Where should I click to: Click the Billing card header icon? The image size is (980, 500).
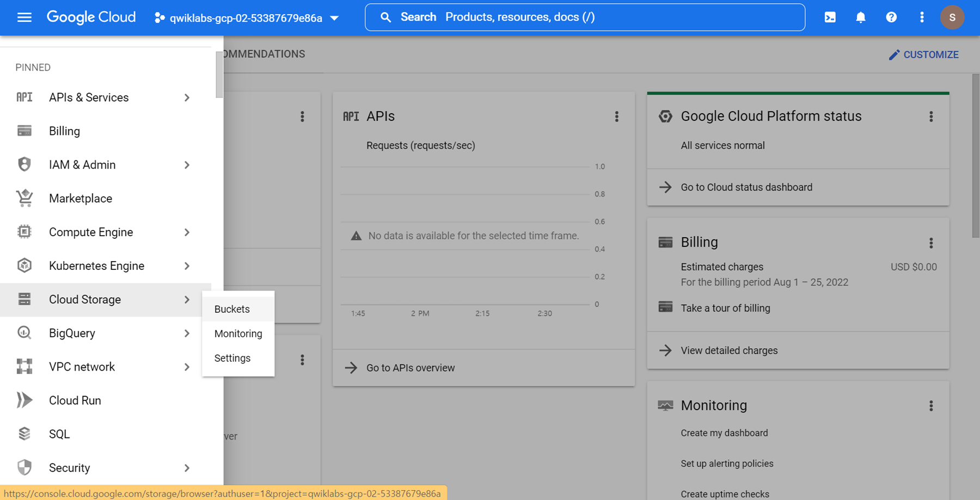click(x=665, y=242)
